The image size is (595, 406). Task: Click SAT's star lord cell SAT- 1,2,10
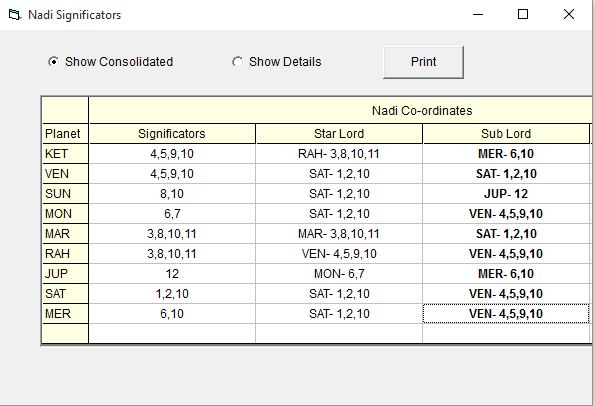[339, 294]
